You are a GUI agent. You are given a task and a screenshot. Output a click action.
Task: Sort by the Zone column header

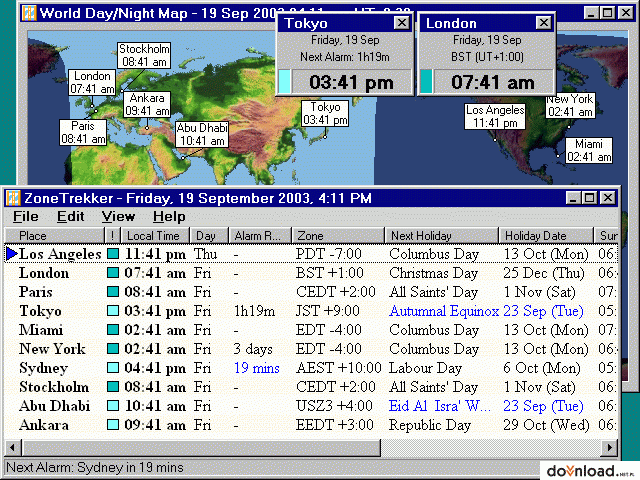point(338,236)
